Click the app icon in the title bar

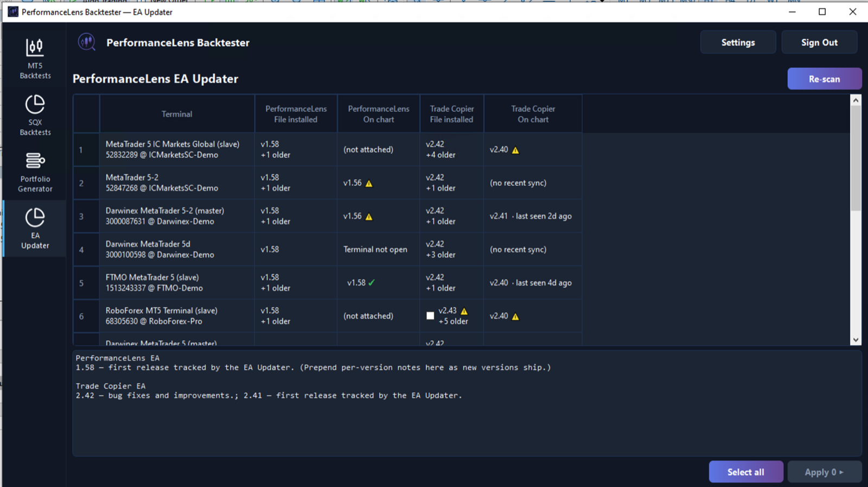(x=13, y=12)
